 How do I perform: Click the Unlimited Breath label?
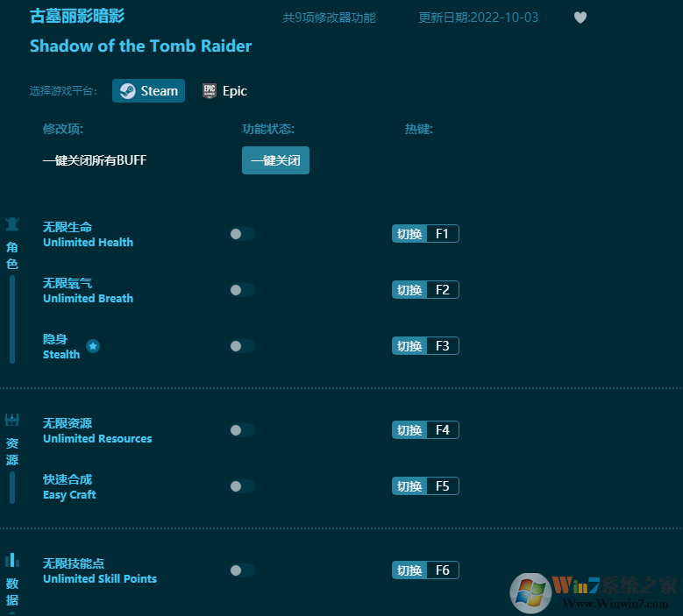(x=88, y=299)
